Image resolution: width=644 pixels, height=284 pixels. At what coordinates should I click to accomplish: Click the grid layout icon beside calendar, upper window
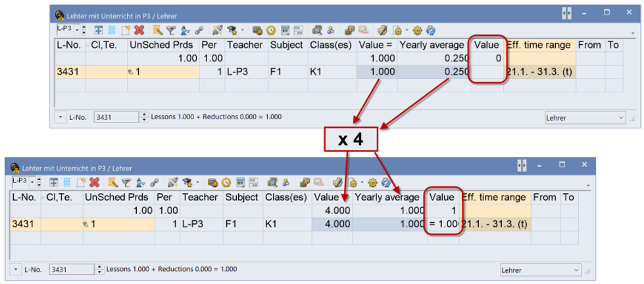(299, 30)
